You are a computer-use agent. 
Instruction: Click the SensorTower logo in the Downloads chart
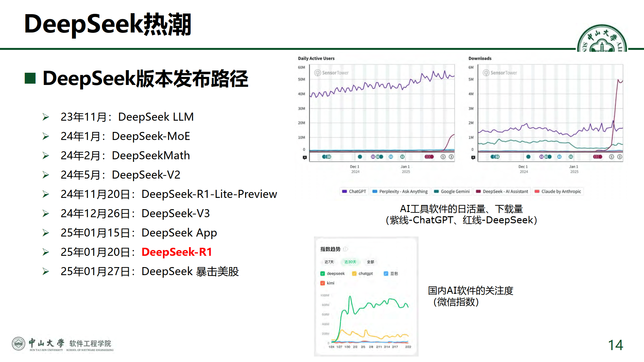point(500,73)
